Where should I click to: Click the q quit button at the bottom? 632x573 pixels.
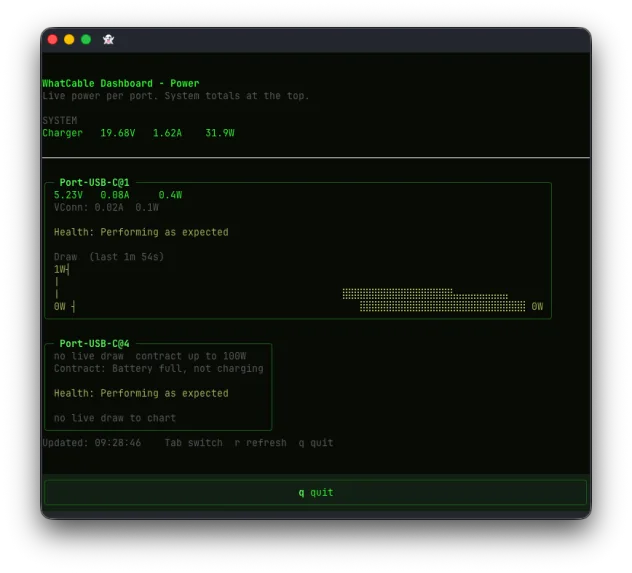click(x=316, y=492)
